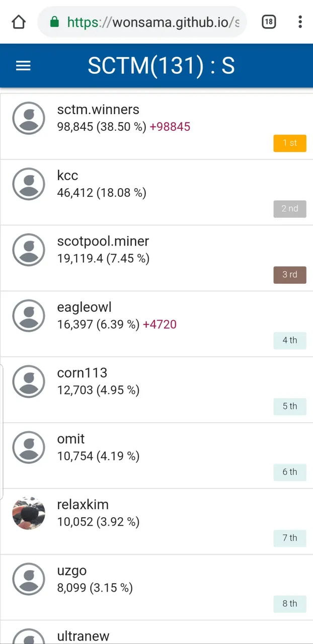Click the brown 3 rd rank badge

pos(289,275)
